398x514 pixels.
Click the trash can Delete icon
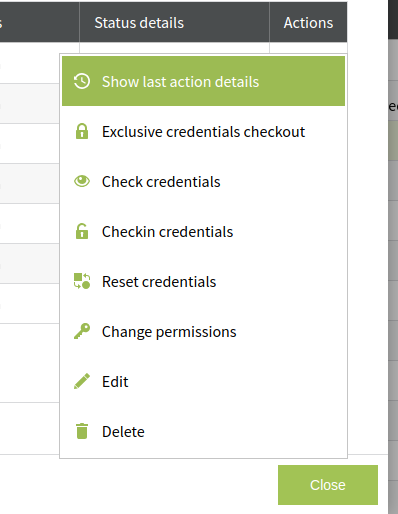click(x=82, y=431)
